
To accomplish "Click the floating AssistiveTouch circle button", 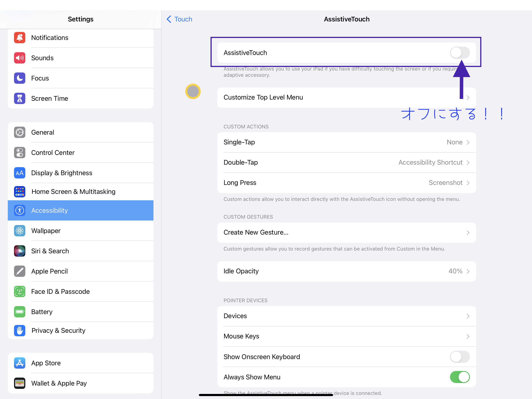I will 193,91.
